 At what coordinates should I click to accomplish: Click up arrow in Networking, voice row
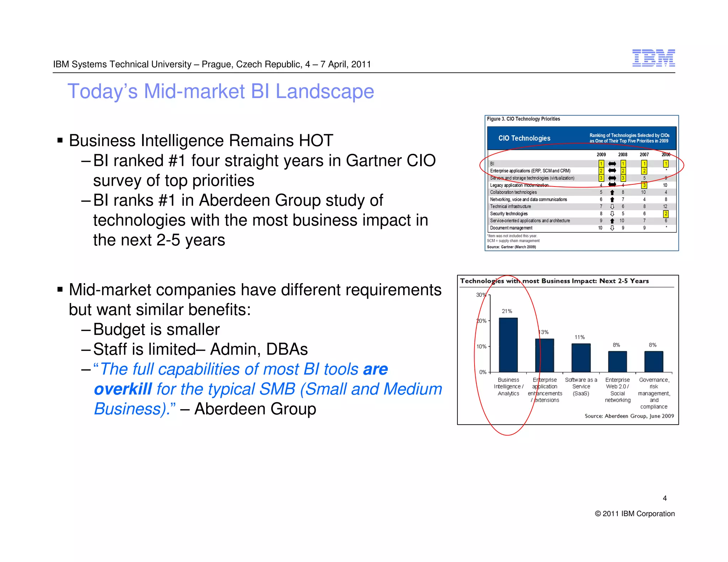coord(612,200)
